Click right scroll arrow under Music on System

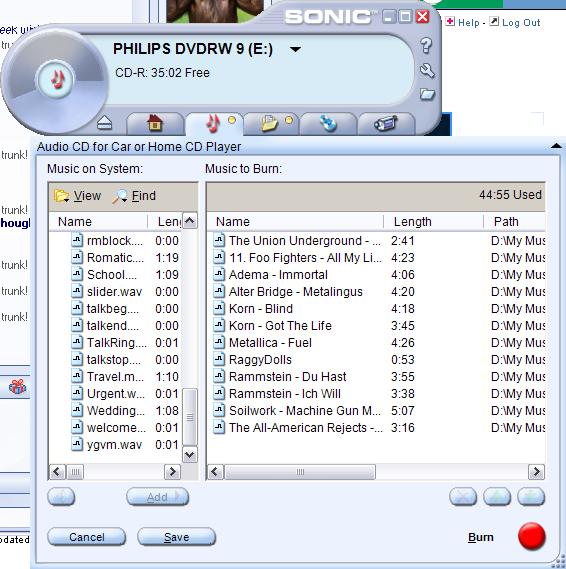(x=173, y=472)
